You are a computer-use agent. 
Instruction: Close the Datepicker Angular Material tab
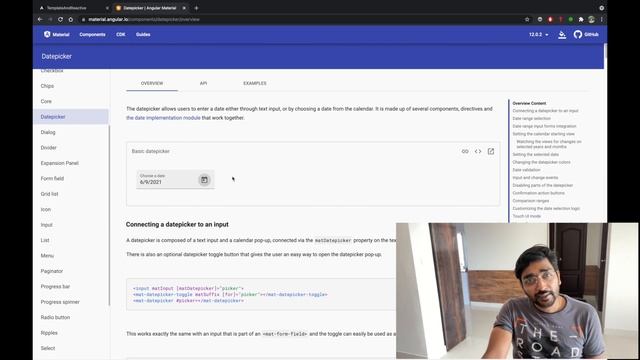pyautogui.click(x=184, y=8)
